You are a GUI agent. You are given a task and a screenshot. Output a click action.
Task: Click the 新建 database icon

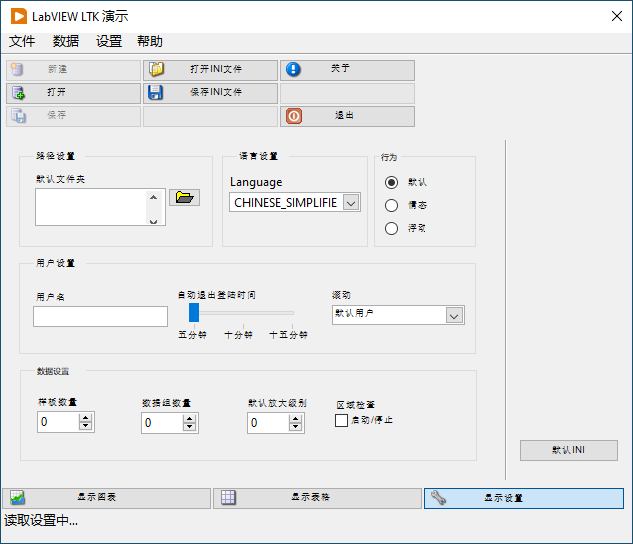coord(17,69)
